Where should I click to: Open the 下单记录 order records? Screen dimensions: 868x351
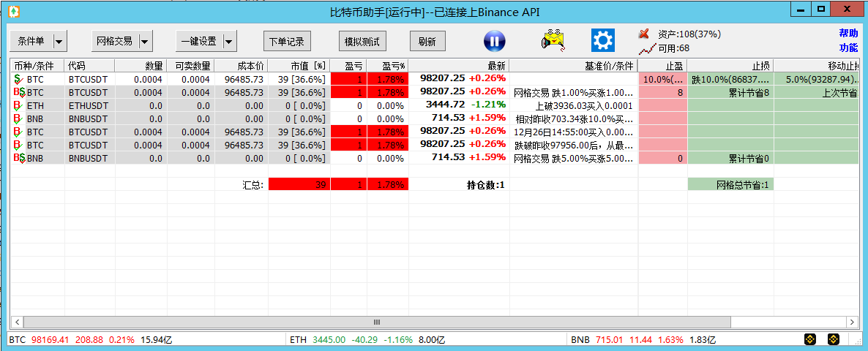286,42
